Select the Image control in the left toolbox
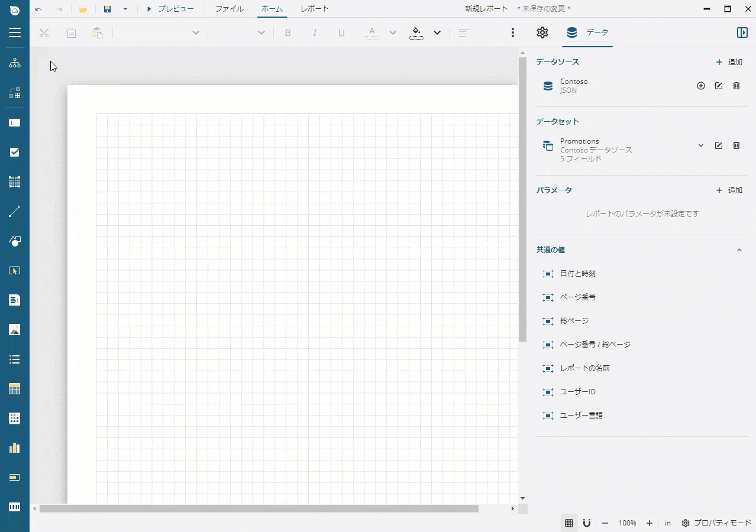The image size is (756, 532). [x=15, y=330]
